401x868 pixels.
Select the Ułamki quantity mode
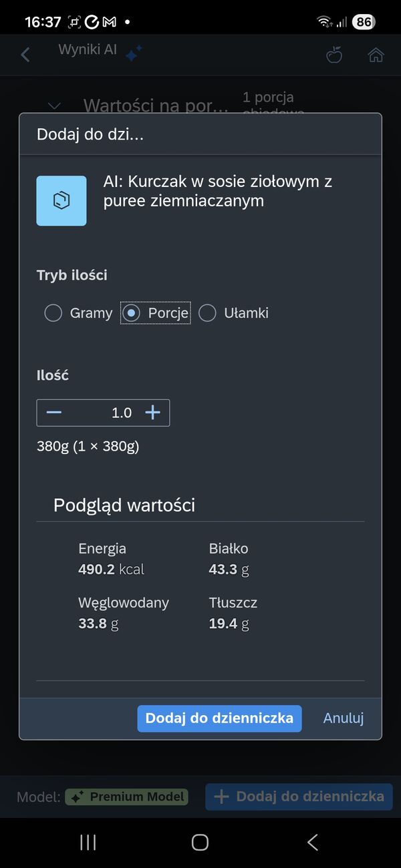pyautogui.click(x=207, y=312)
